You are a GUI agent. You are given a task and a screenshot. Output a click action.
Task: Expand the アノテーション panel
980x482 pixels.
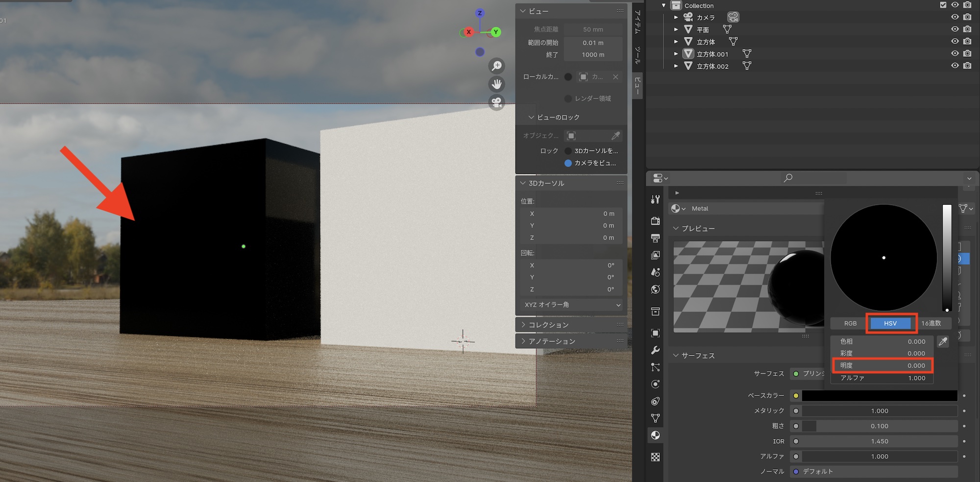click(x=551, y=341)
